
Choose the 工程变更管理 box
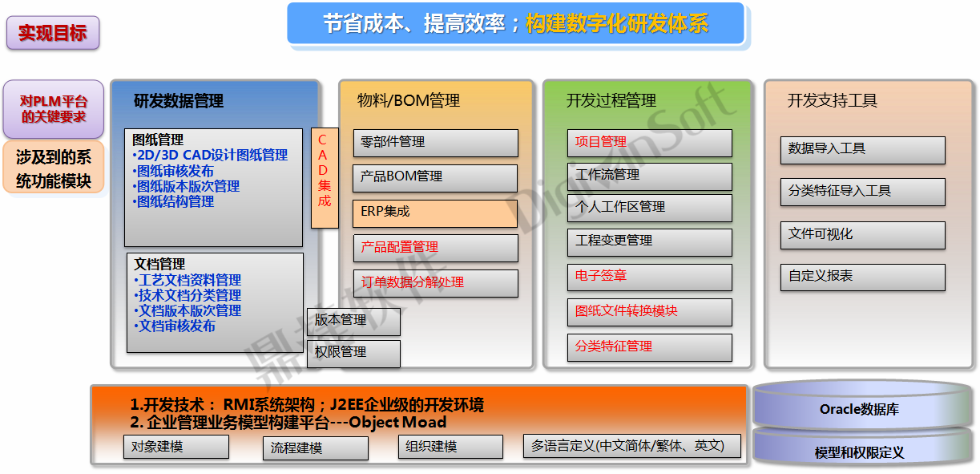649,241
